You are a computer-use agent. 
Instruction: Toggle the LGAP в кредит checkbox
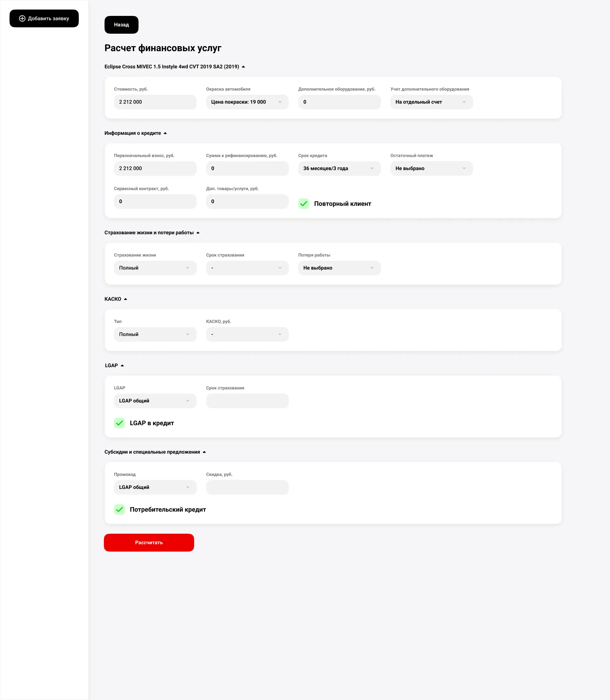[x=119, y=423]
